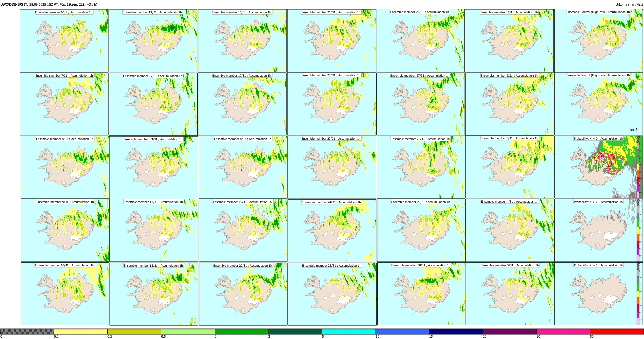View the Ensemble member 20/31 map panel

tap(243, 294)
